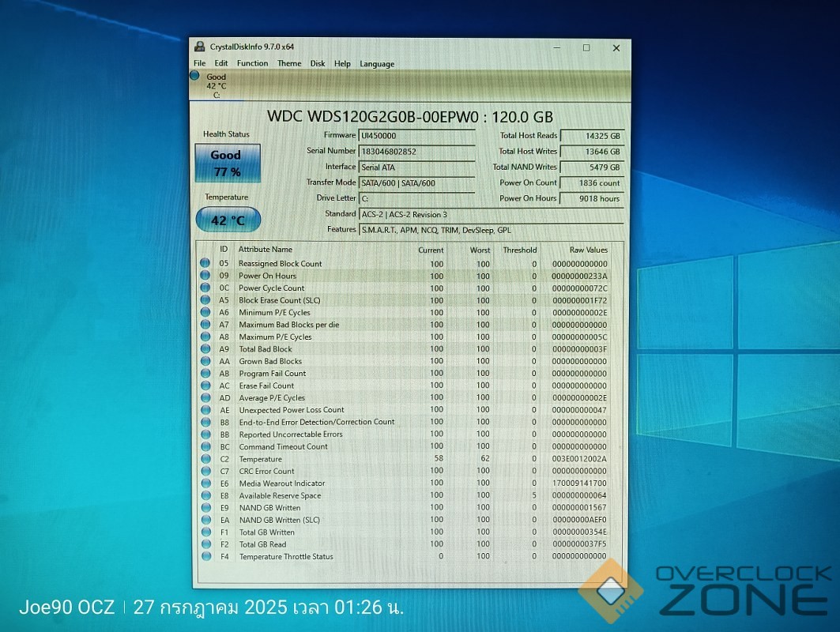Click the CrystalDiskInfo title bar app icon
The image size is (840, 632).
[x=199, y=47]
